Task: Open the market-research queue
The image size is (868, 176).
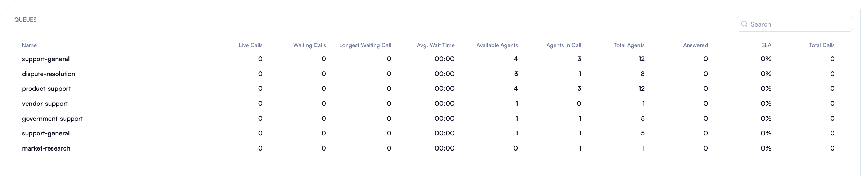Action: [x=46, y=148]
